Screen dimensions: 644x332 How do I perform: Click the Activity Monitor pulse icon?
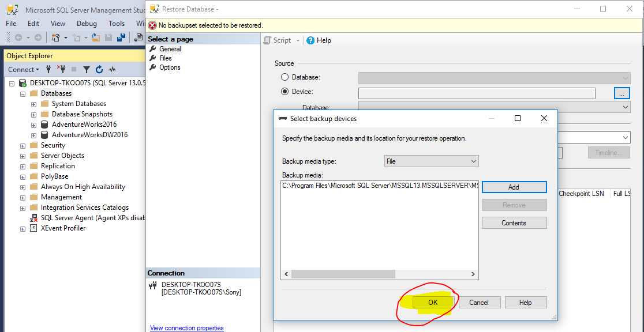click(x=112, y=70)
